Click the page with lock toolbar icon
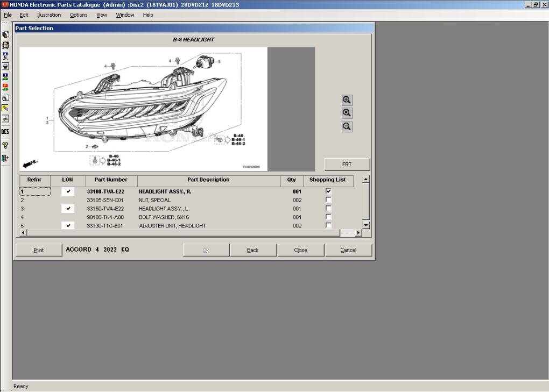This screenshot has width=549, height=392. [5, 97]
